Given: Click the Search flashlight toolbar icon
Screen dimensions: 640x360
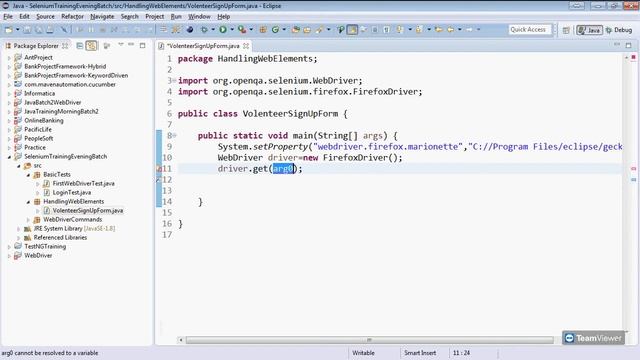Looking at the screenshot, I should point(319,30).
